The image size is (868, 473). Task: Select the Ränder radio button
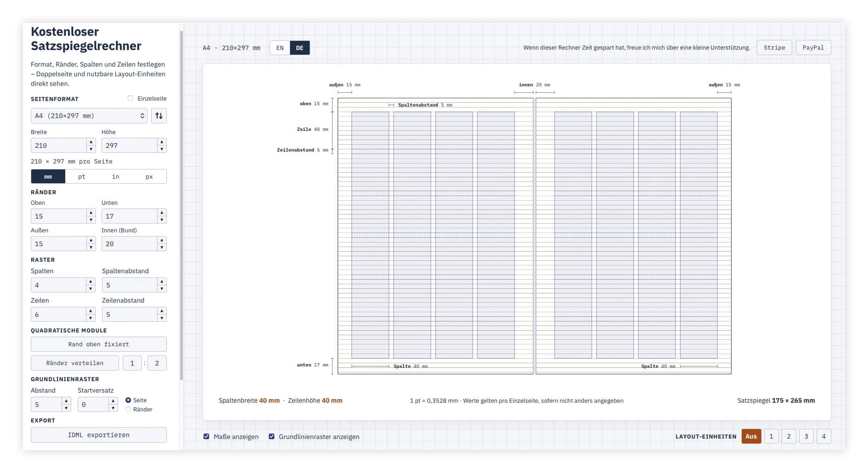[x=128, y=410]
